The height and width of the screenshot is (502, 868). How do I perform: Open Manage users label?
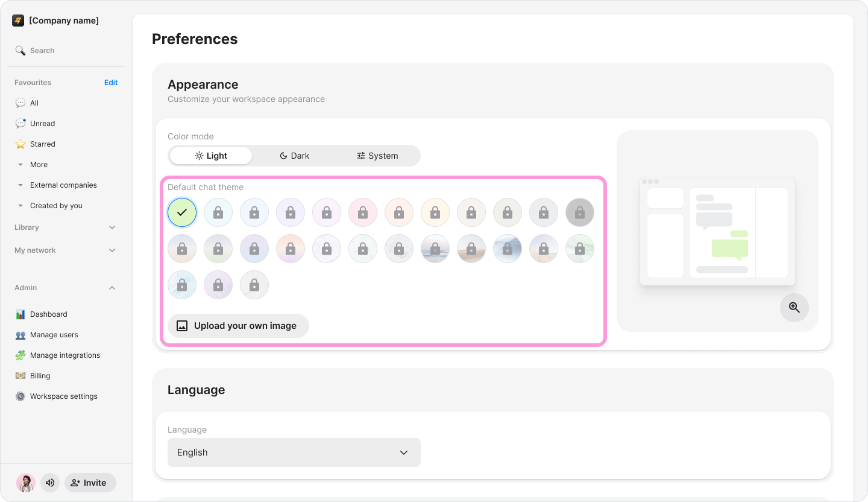coord(54,335)
